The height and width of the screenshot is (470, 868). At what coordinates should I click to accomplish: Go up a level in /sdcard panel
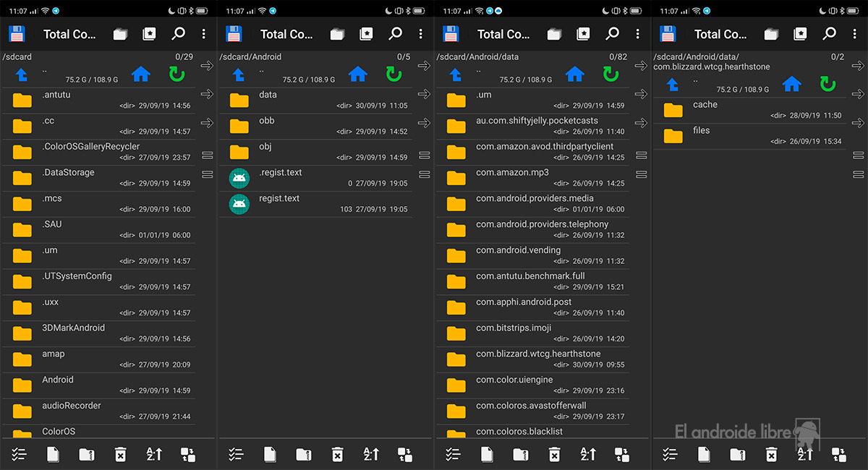tap(21, 75)
